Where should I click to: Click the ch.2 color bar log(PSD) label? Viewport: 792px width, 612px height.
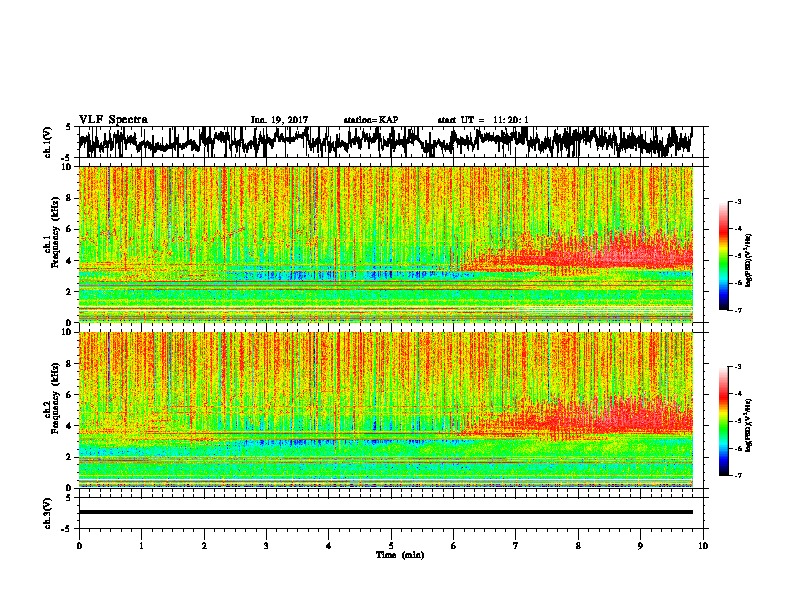tap(749, 425)
